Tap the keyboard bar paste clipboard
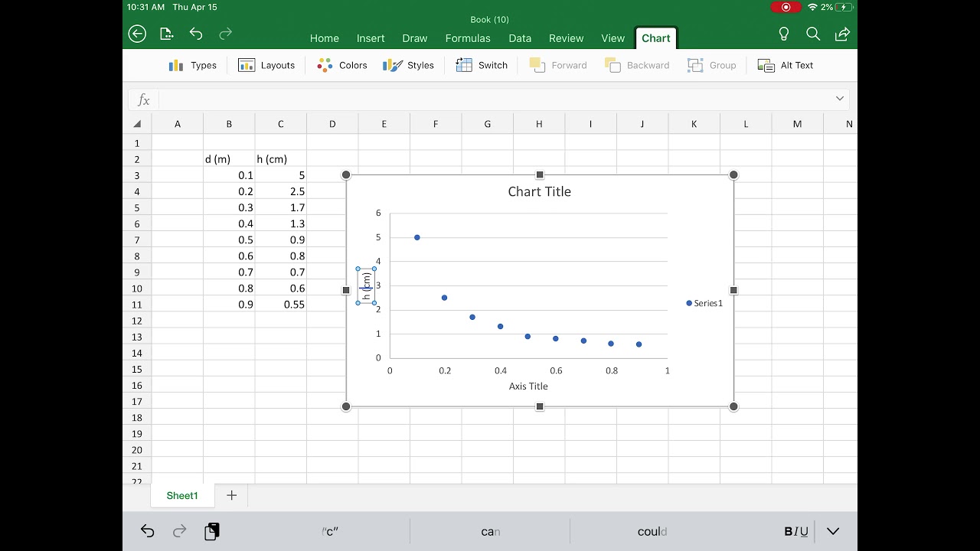980x551 pixels. tap(212, 531)
